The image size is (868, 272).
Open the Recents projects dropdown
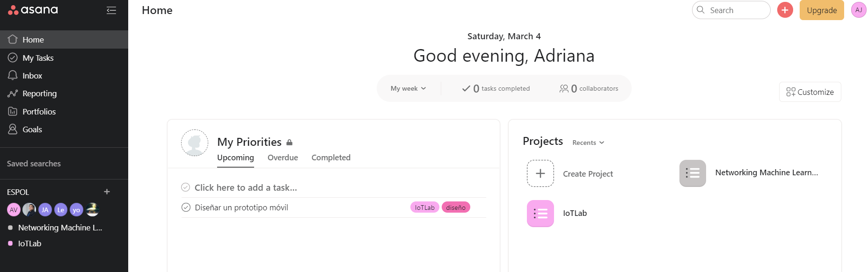click(588, 143)
